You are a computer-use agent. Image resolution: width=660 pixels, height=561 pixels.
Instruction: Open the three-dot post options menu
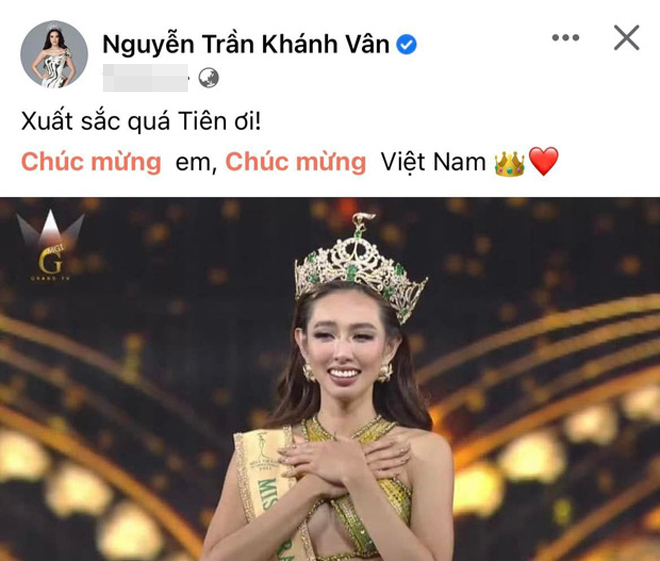click(x=566, y=38)
